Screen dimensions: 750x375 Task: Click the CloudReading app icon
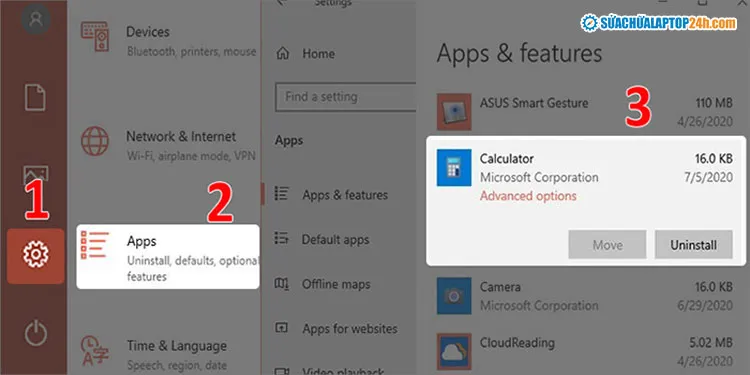454,352
